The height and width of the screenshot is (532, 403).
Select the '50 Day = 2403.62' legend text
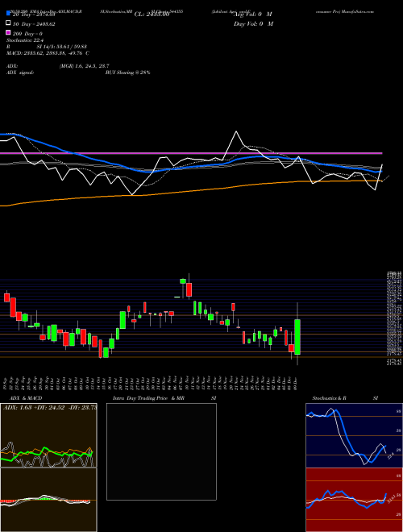[35, 24]
